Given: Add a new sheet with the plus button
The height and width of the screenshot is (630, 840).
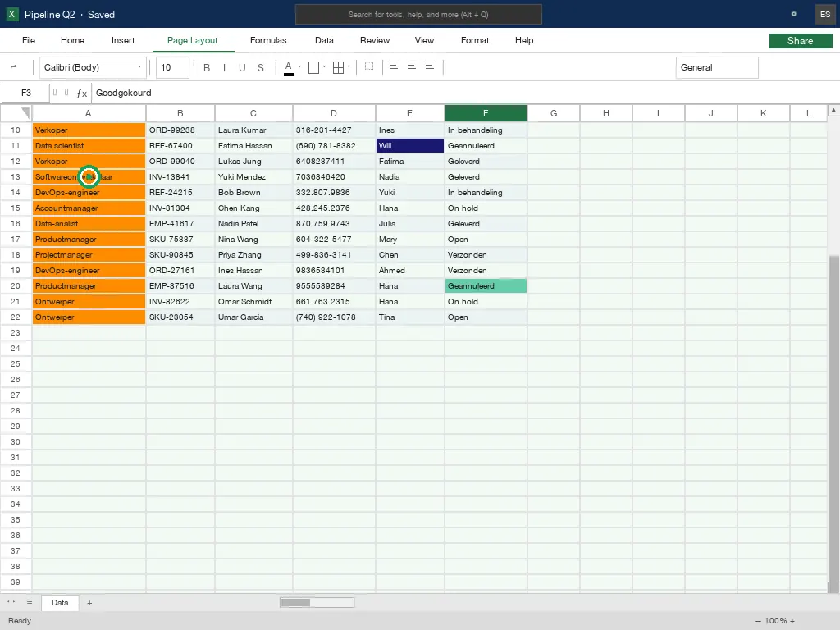Looking at the screenshot, I should (89, 603).
